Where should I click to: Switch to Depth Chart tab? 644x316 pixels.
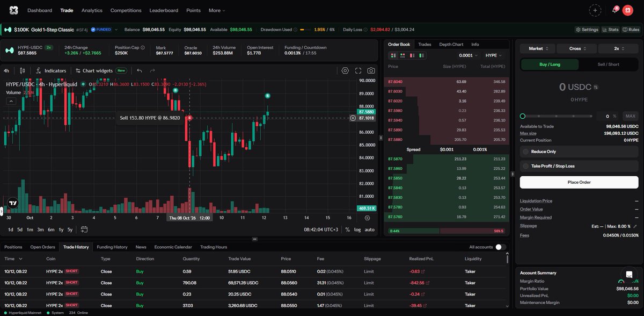point(451,45)
